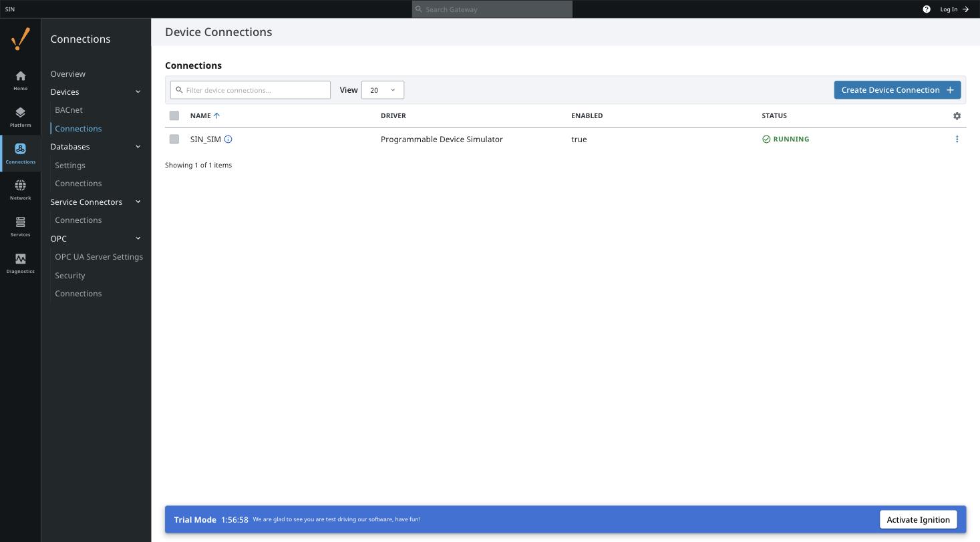Open Connections under Service Connectors
Viewport: 980px width, 542px height.
[78, 220]
